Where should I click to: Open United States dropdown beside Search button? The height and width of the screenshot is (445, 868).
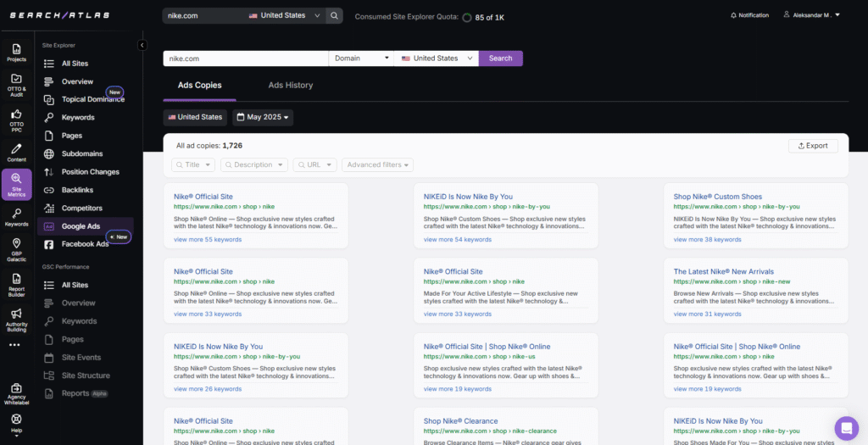tap(437, 58)
